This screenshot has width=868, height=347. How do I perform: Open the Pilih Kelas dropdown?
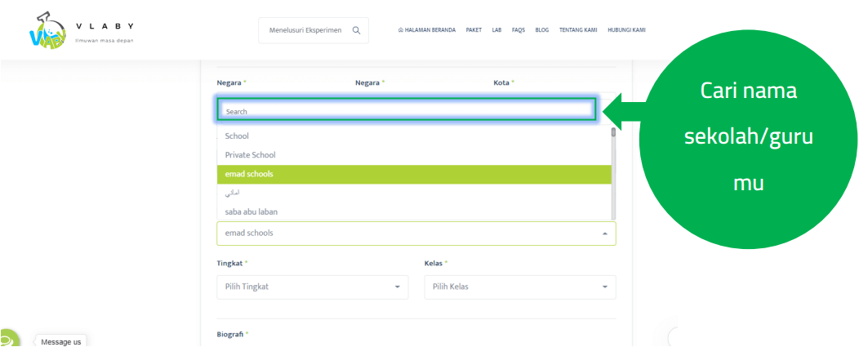pyautogui.click(x=519, y=287)
